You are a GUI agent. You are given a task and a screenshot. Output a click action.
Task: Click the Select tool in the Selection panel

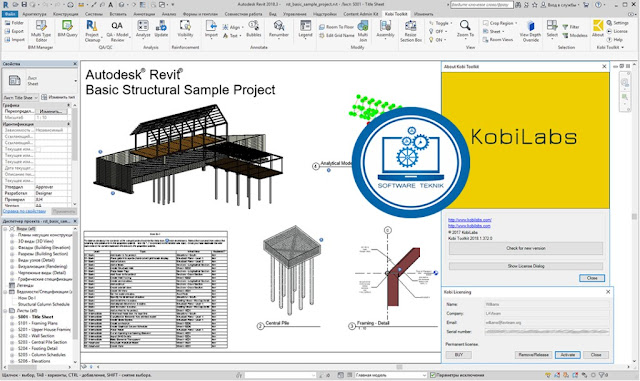(x=552, y=29)
